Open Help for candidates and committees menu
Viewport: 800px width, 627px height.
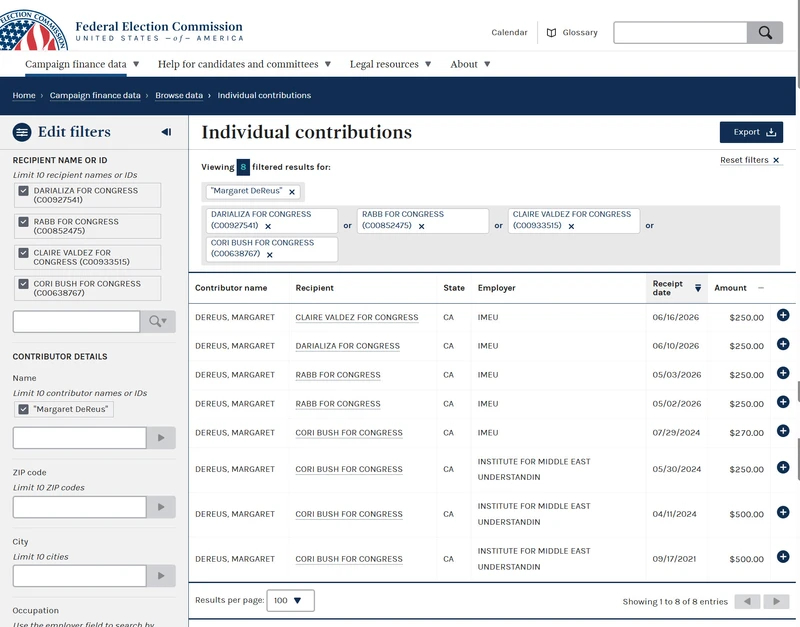point(244,64)
